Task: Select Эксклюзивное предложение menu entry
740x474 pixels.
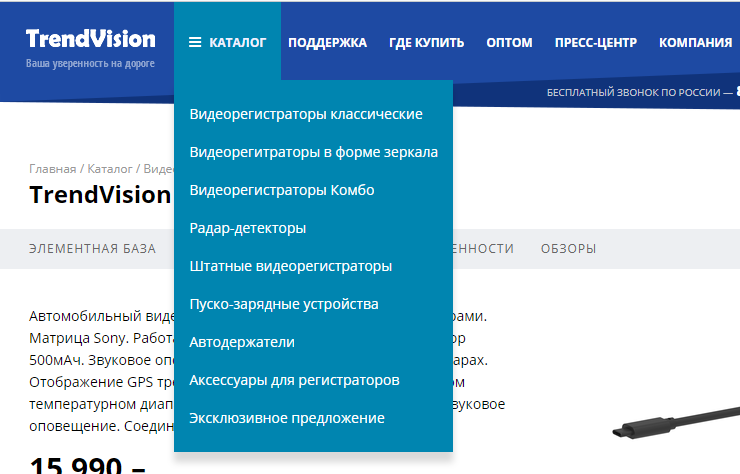Action: click(x=287, y=418)
